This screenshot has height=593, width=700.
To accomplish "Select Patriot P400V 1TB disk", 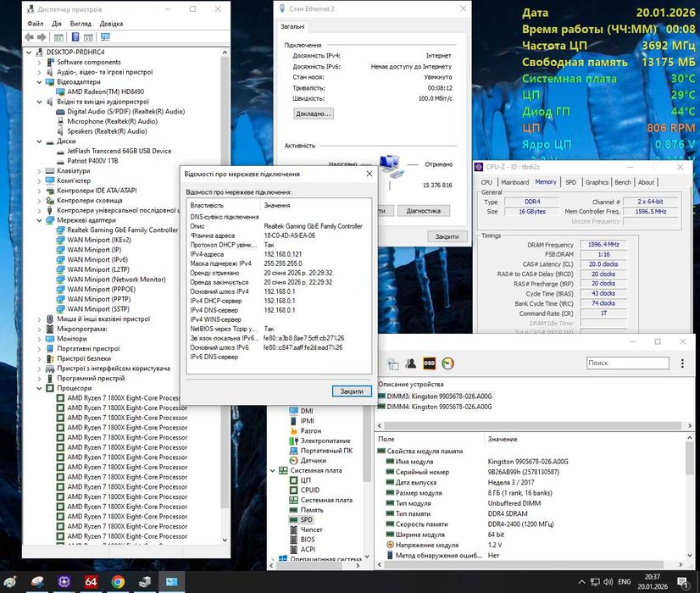I will pyautogui.click(x=92, y=161).
